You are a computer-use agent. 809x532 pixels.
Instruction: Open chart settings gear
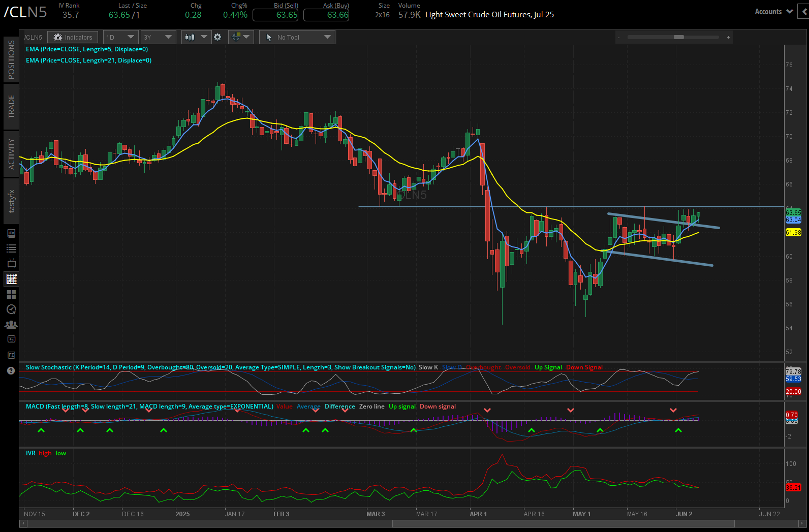(x=217, y=37)
